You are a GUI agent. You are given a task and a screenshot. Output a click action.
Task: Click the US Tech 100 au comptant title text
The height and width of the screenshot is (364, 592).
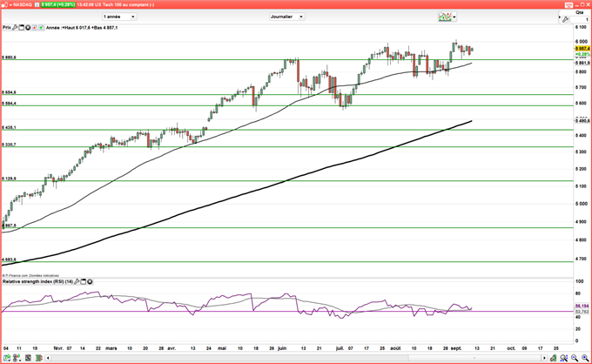coord(126,5)
